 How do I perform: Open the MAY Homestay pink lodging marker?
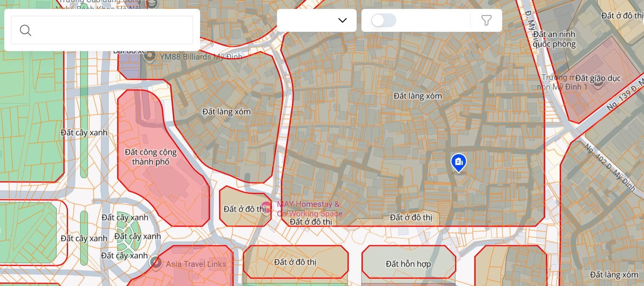click(266, 208)
